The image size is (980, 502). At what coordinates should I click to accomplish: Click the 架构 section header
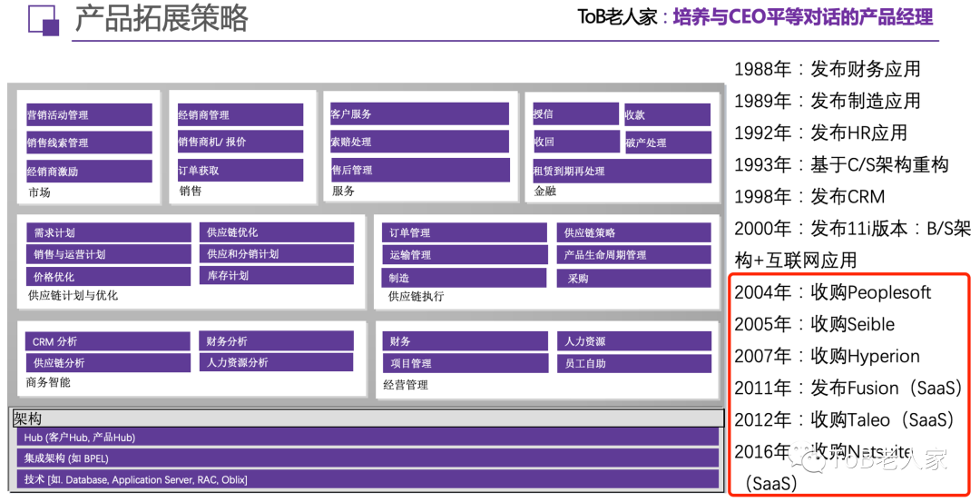coord(367,418)
